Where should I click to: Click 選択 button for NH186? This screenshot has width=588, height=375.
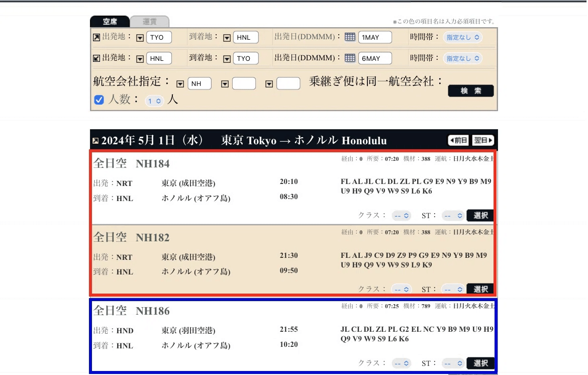click(480, 363)
